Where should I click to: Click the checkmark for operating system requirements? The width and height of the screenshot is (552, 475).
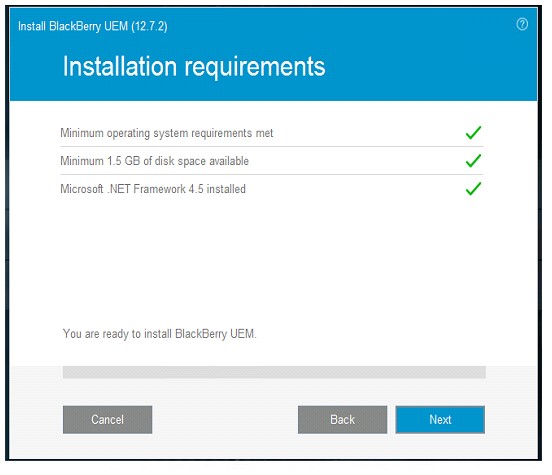(x=473, y=132)
